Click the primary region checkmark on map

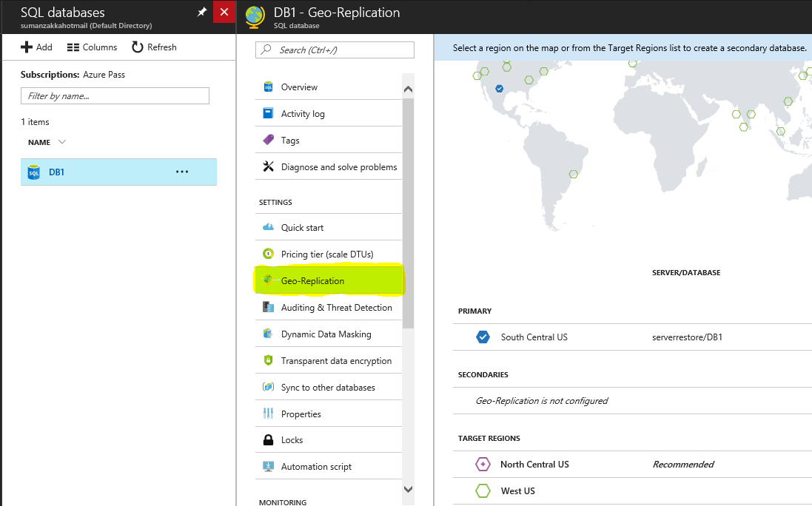(x=499, y=89)
